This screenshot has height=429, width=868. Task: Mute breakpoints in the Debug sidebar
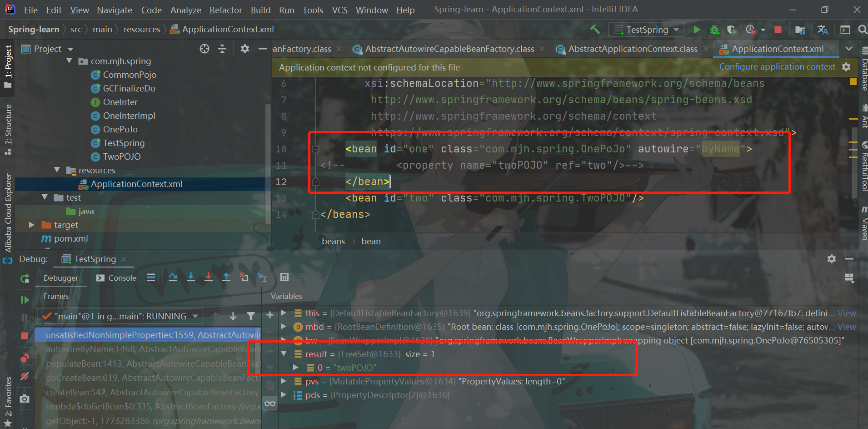tap(25, 376)
